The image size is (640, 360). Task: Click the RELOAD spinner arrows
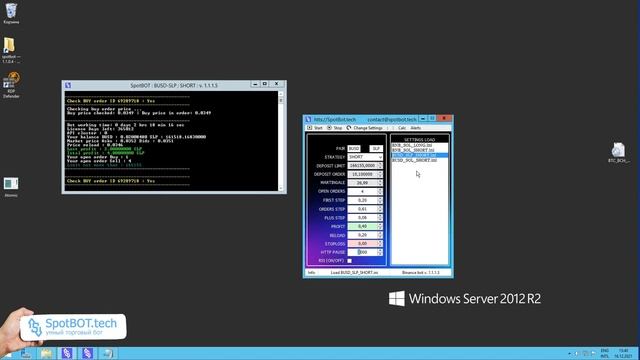pyautogui.click(x=380, y=235)
